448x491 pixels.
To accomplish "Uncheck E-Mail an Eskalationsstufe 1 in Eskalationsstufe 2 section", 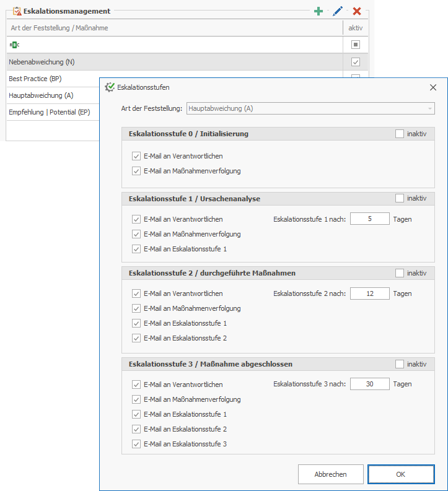I will point(136,323).
